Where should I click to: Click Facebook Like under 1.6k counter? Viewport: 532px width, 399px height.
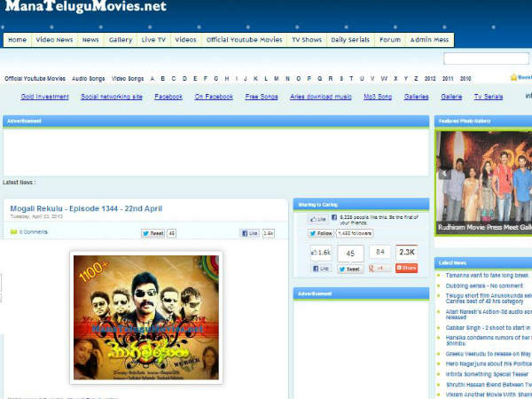coord(321,269)
